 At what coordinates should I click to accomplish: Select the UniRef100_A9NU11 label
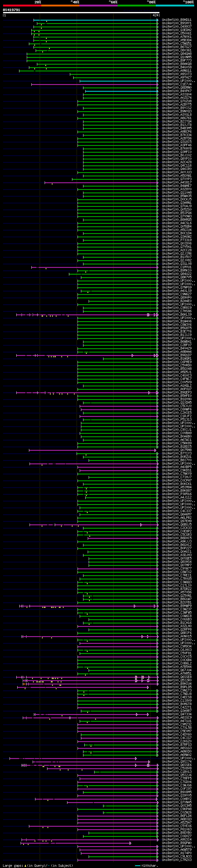point(176,71)
